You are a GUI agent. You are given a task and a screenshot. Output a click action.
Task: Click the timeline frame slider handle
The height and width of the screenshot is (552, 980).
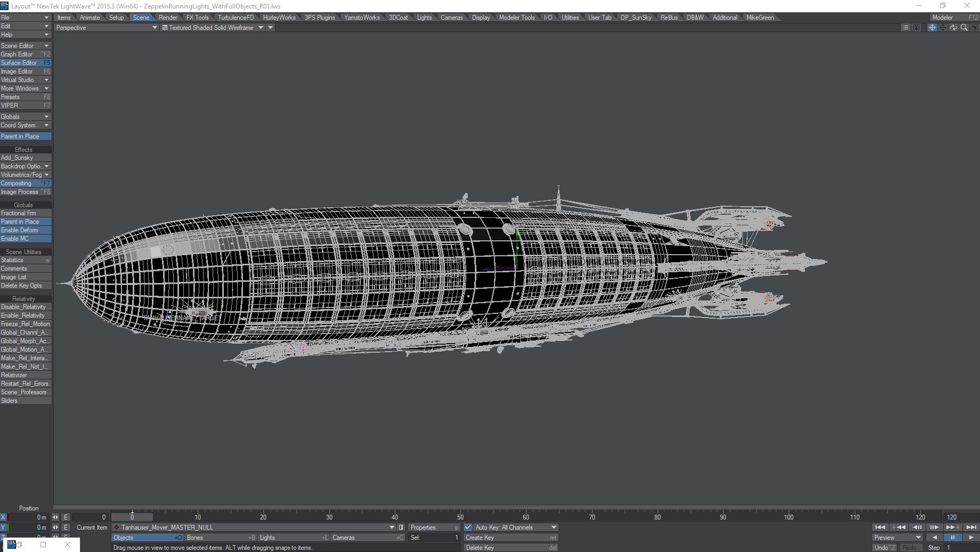[132, 517]
